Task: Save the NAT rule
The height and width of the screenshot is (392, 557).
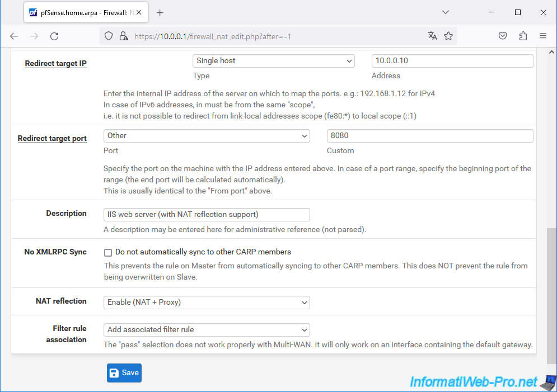Action: (124, 373)
